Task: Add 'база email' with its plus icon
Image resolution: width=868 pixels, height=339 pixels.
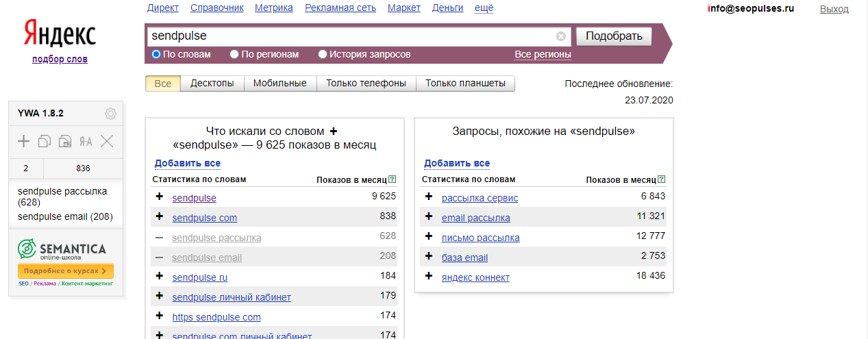Action: click(x=430, y=256)
